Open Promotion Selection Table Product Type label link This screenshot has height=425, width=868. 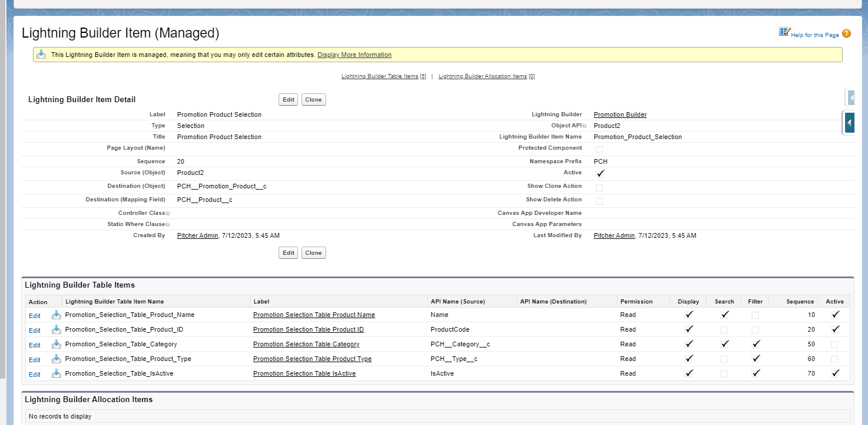(x=312, y=359)
